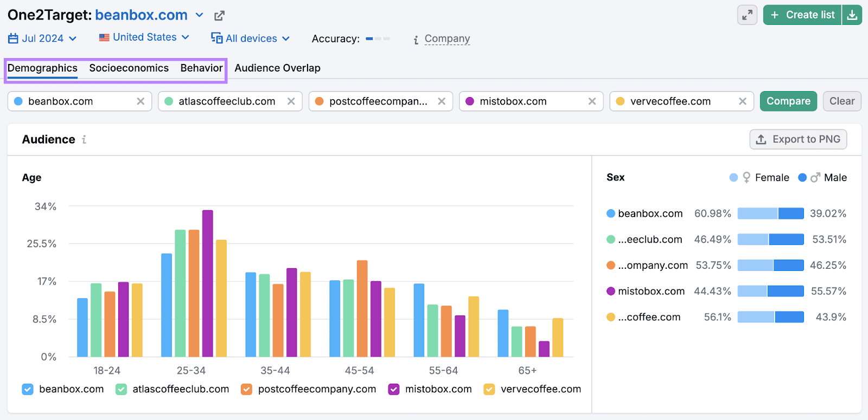The image size is (868, 420).
Task: Click the Accuracy level indicator
Action: 378,38
